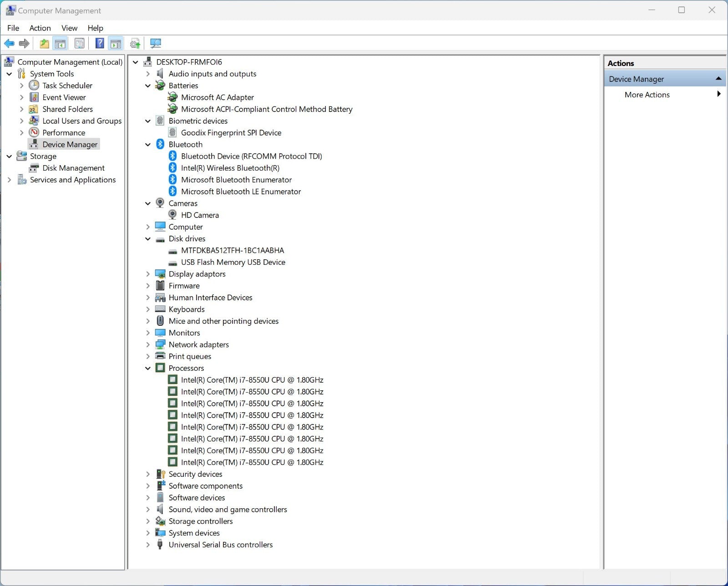Click the Security devices key icon
The height and width of the screenshot is (586, 728).
160,474
